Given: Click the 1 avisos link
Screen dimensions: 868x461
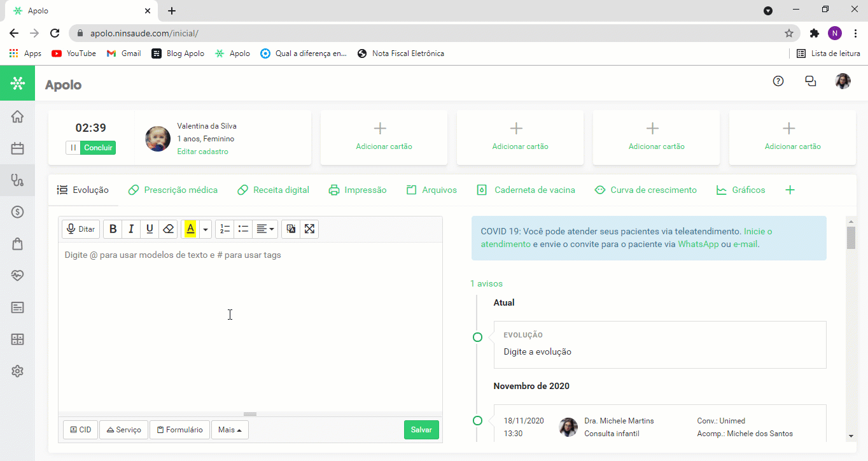Looking at the screenshot, I should click(486, 283).
